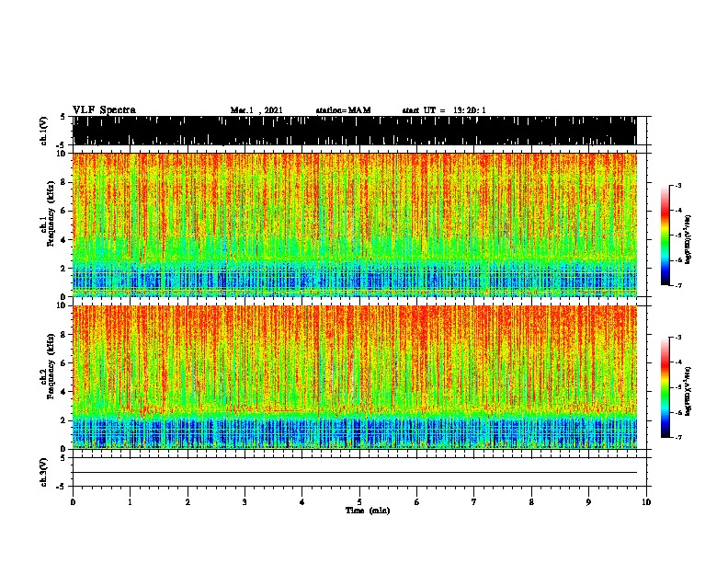Click the log(PSD) label beside upper colorbar
The width and height of the screenshot is (728, 563).
(688, 240)
